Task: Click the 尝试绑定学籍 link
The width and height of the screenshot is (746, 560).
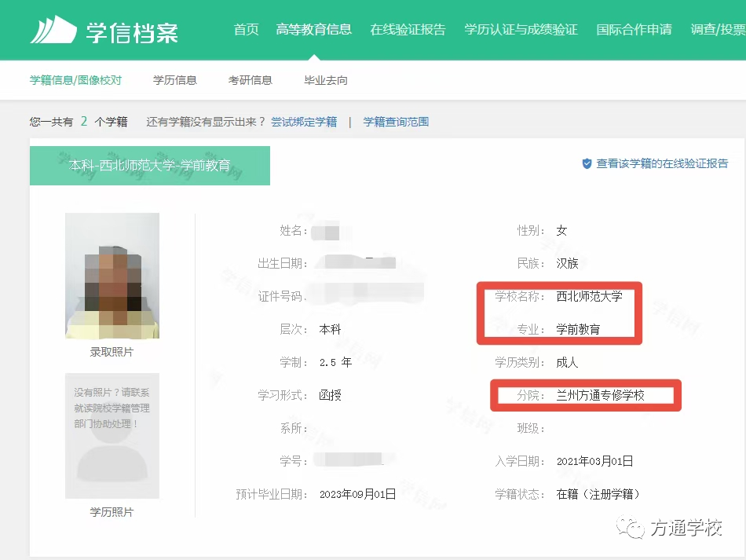Action: click(x=304, y=122)
